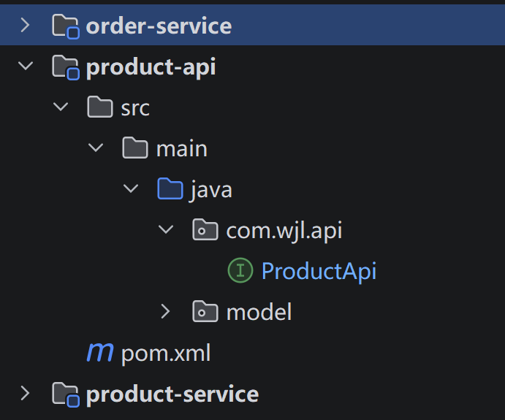Click the model package icon
The height and width of the screenshot is (420, 505).
(x=205, y=311)
